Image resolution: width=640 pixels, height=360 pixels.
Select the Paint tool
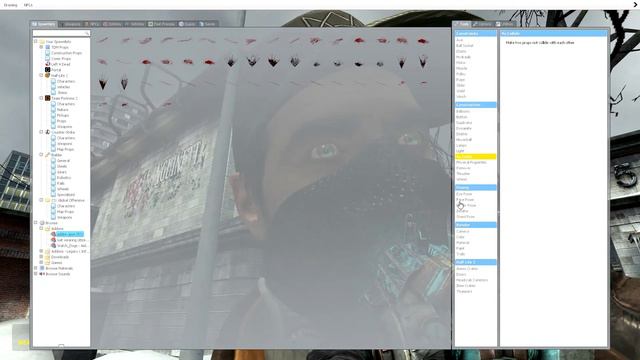click(x=460, y=248)
